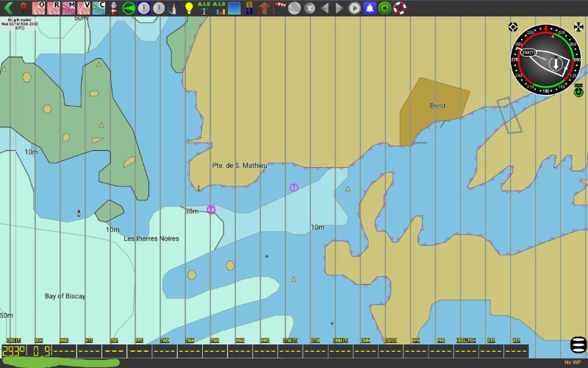Step to next time with right arrow

click(339, 8)
